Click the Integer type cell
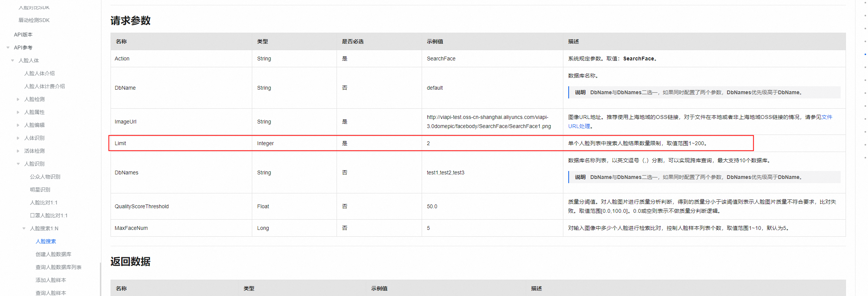868x296 pixels. [265, 143]
